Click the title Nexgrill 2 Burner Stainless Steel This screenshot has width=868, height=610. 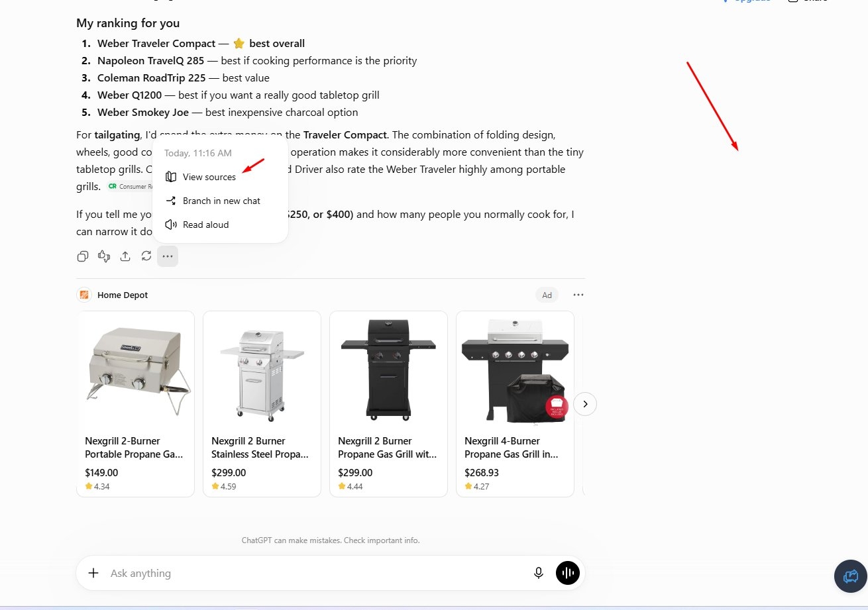click(x=260, y=448)
